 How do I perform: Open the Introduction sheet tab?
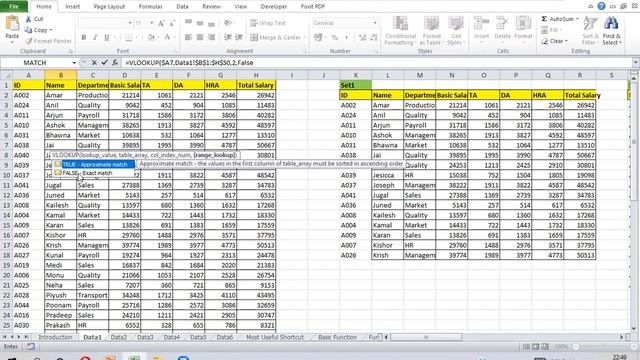pyautogui.click(x=55, y=337)
